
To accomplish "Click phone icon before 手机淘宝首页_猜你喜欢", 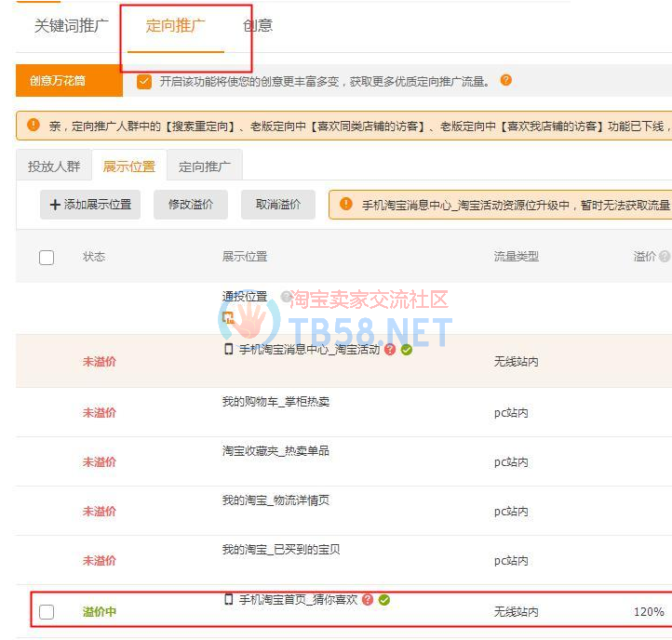I will click(229, 600).
